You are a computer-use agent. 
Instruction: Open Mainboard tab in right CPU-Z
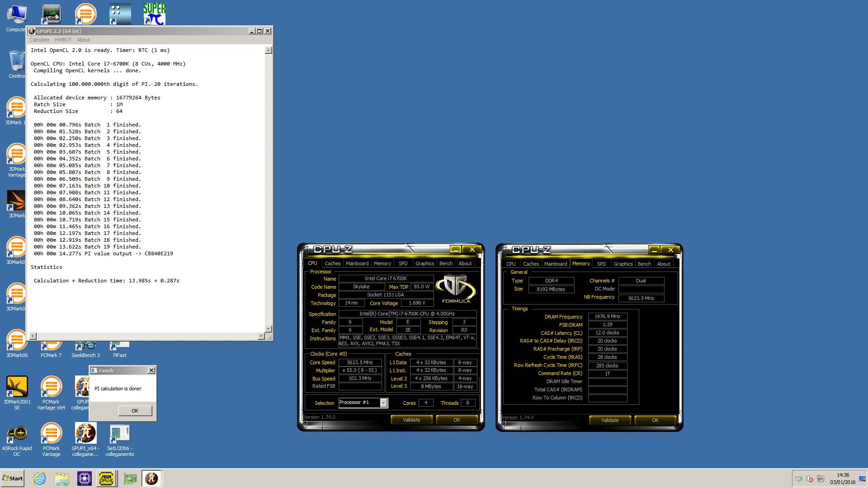pyautogui.click(x=556, y=264)
